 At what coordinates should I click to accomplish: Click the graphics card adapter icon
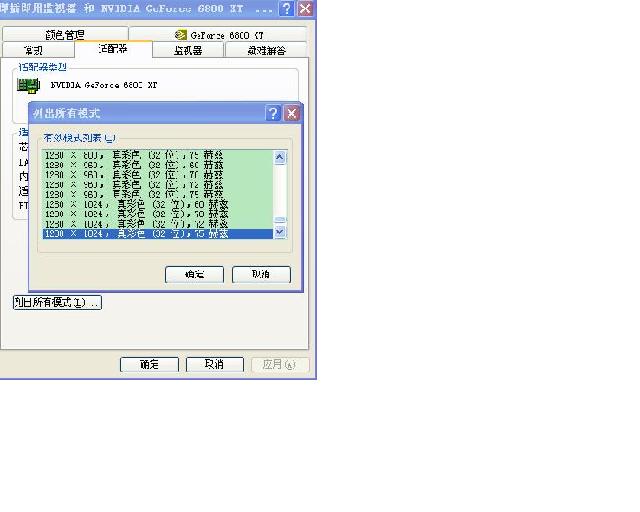[x=29, y=85]
